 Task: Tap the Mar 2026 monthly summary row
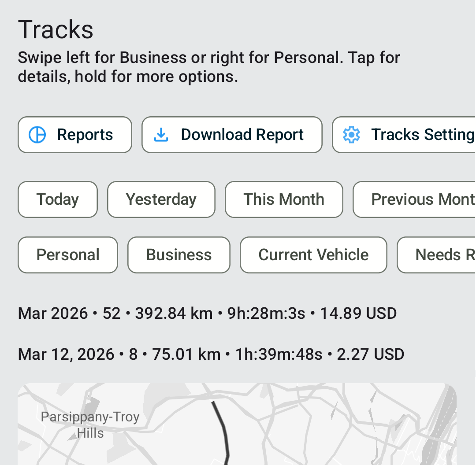click(x=207, y=313)
